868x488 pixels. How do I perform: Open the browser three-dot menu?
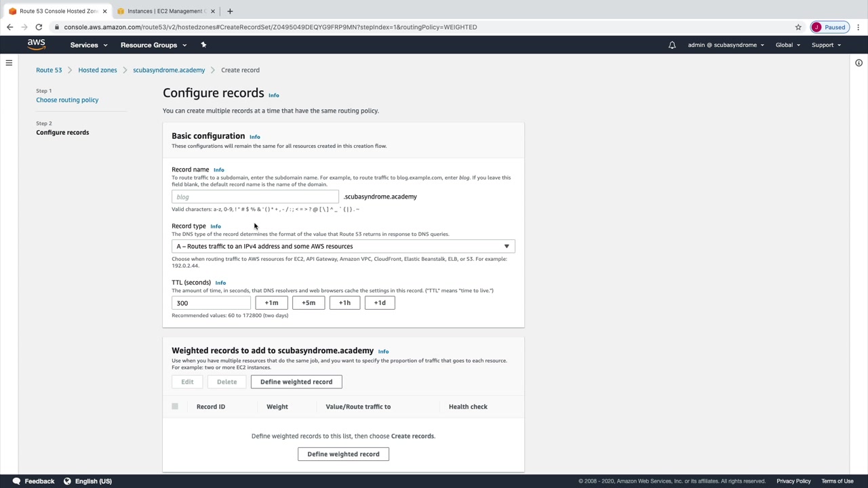pyautogui.click(x=857, y=27)
